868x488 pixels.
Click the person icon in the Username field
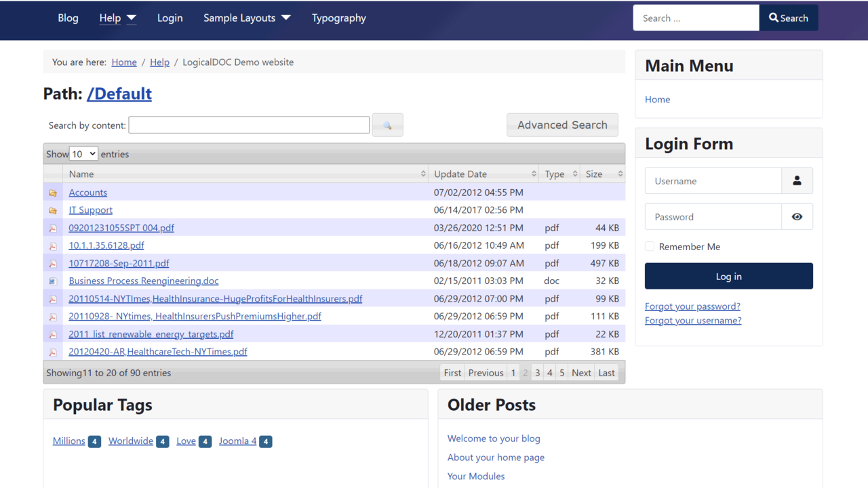(797, 180)
